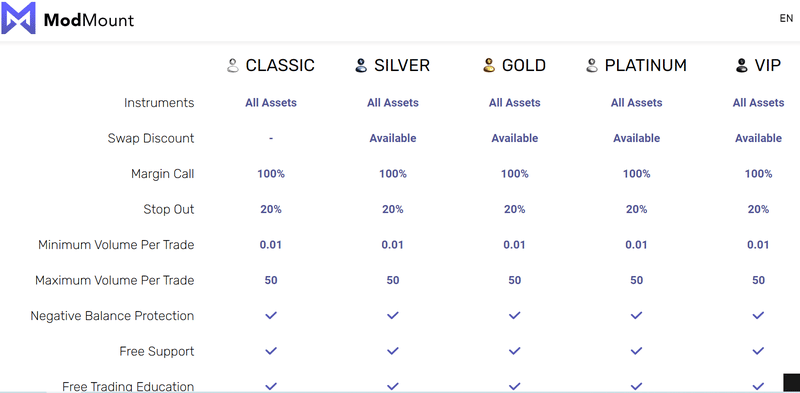
Task: Click the ModMount logo icon
Action: pyautogui.click(x=18, y=18)
